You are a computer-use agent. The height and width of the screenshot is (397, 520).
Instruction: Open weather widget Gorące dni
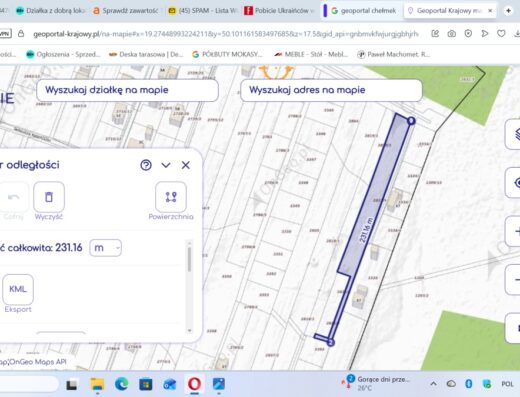point(376,383)
